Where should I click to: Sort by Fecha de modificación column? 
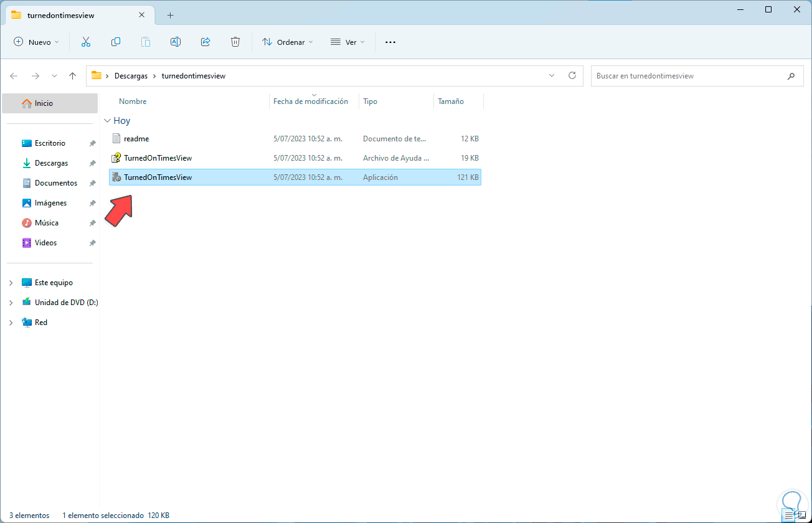click(311, 101)
